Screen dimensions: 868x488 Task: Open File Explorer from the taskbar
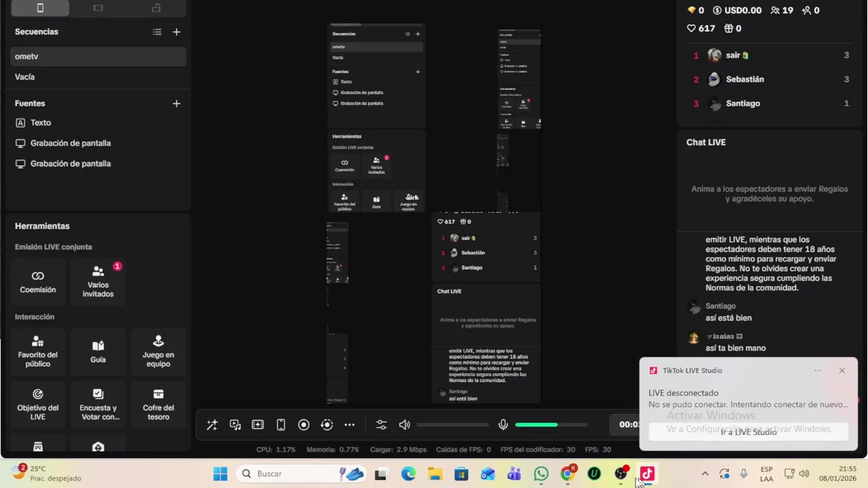tap(435, 474)
